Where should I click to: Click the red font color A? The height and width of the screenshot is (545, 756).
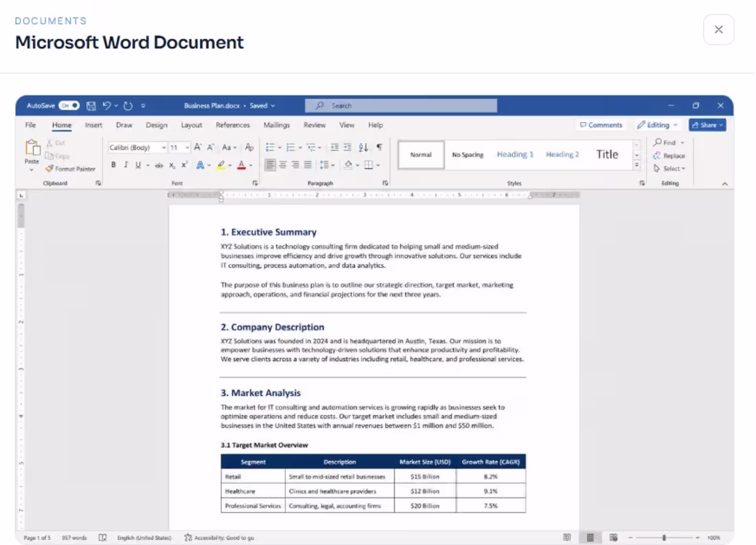pos(241,165)
